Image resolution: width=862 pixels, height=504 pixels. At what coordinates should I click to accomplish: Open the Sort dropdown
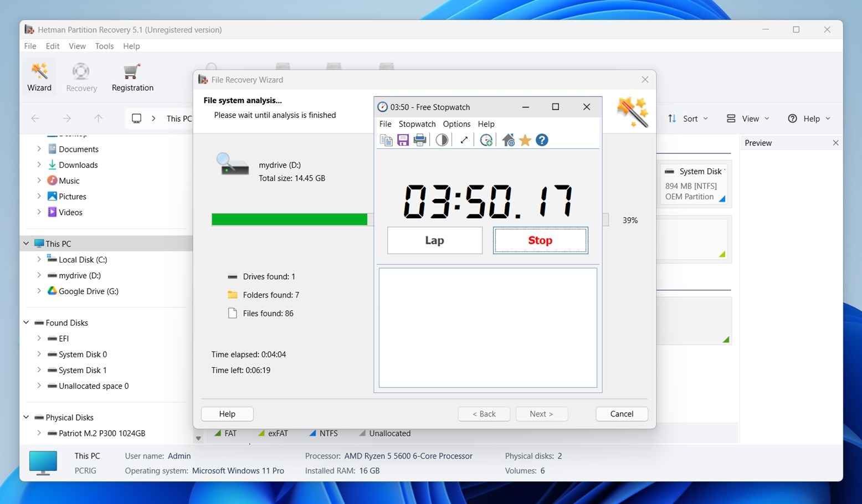[x=688, y=119]
